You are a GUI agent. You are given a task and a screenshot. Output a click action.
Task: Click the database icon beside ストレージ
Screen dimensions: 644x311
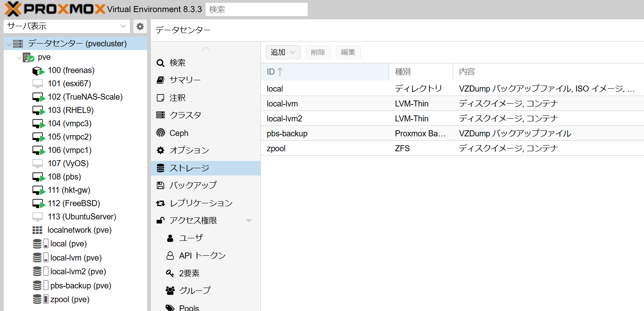[160, 168]
